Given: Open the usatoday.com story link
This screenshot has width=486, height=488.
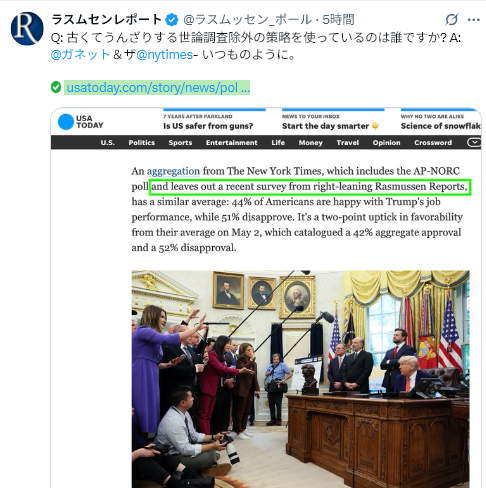Looking at the screenshot, I should coord(157,88).
